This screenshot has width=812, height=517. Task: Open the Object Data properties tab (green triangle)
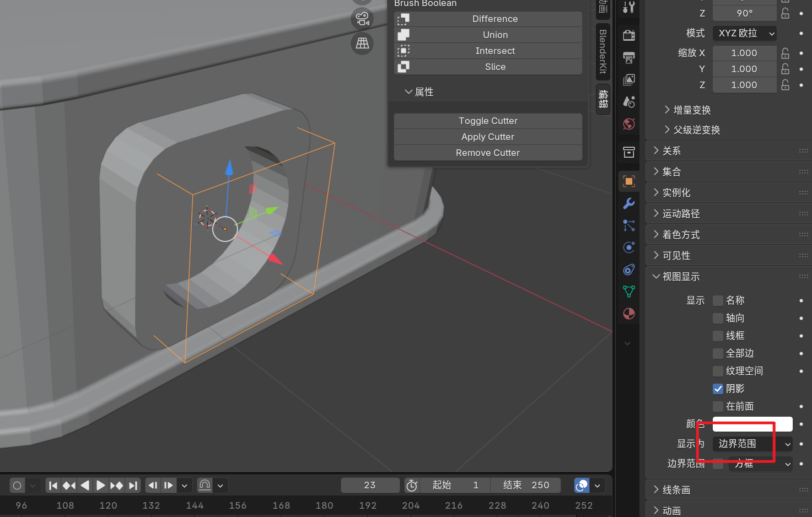[628, 292]
